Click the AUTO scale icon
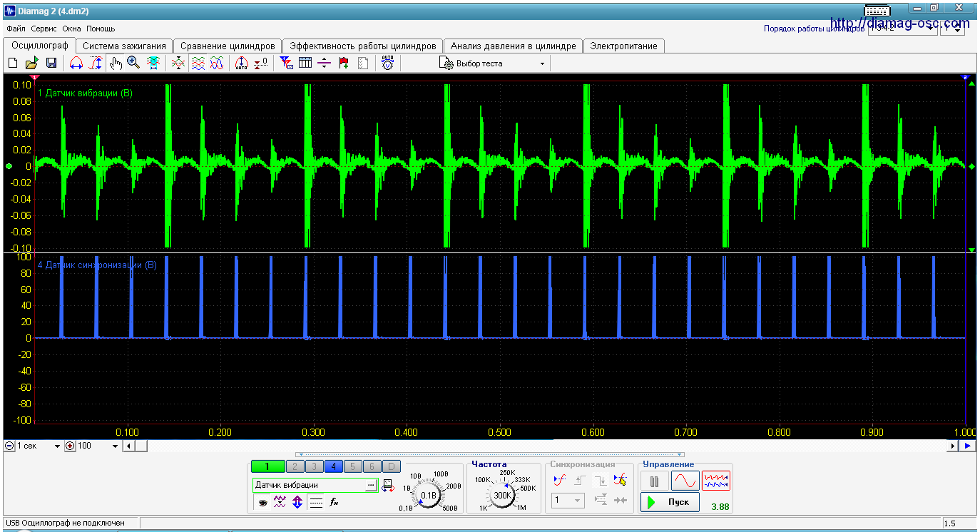The width and height of the screenshot is (980, 532). click(242, 63)
